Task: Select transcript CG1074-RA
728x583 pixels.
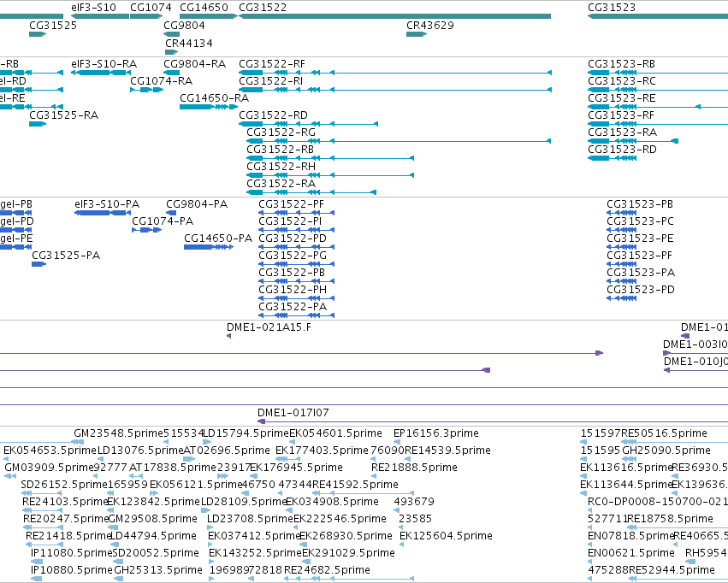Action: click(x=161, y=81)
